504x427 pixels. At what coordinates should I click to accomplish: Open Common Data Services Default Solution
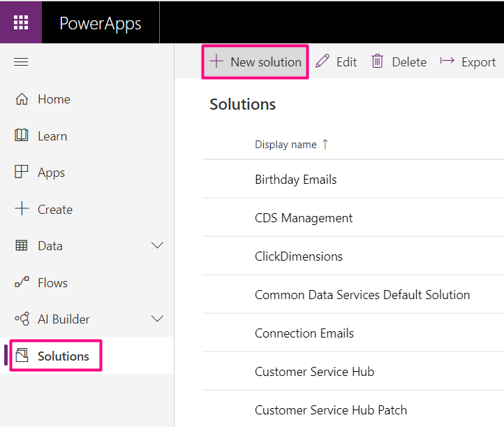(362, 295)
